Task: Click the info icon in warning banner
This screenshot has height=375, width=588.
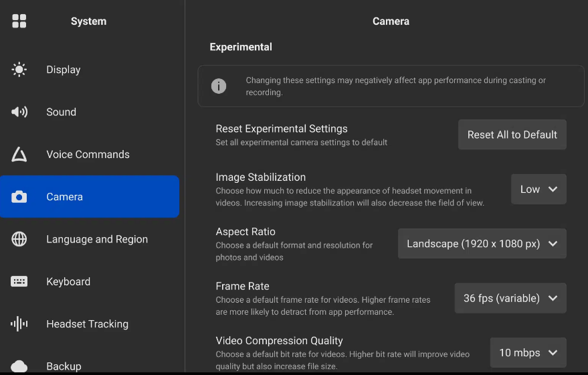Action: (219, 86)
